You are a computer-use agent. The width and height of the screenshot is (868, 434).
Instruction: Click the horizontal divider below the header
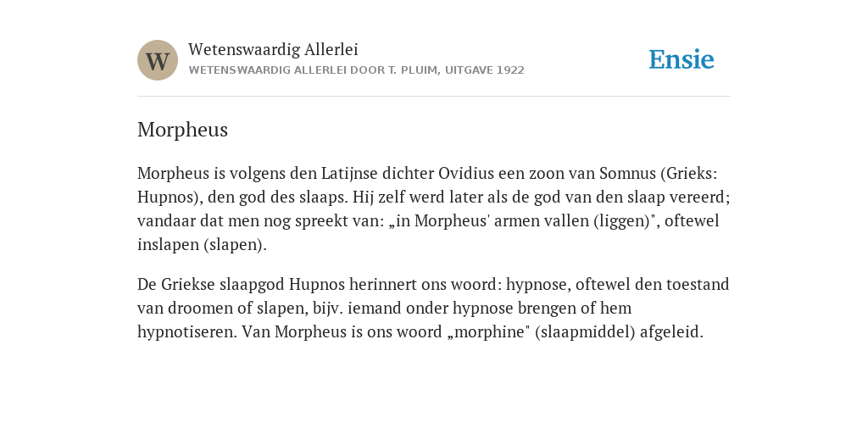click(x=434, y=97)
